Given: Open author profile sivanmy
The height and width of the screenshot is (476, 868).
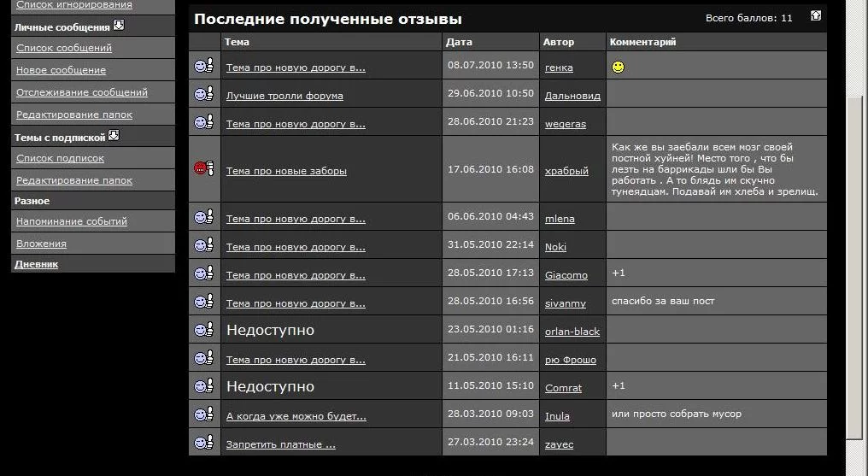Looking at the screenshot, I should 566,303.
